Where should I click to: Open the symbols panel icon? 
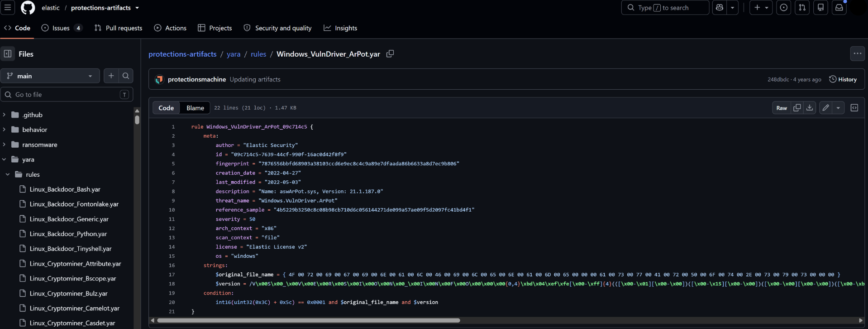854,108
